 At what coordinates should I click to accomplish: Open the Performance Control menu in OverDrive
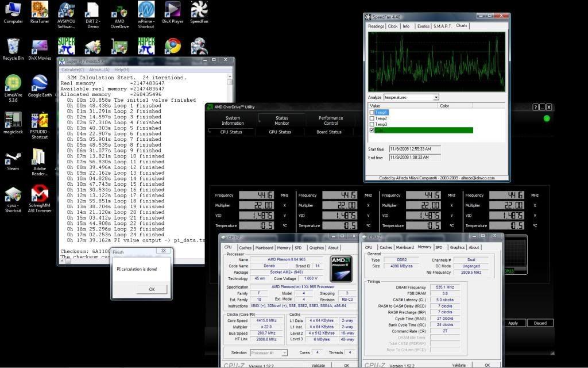click(331, 120)
